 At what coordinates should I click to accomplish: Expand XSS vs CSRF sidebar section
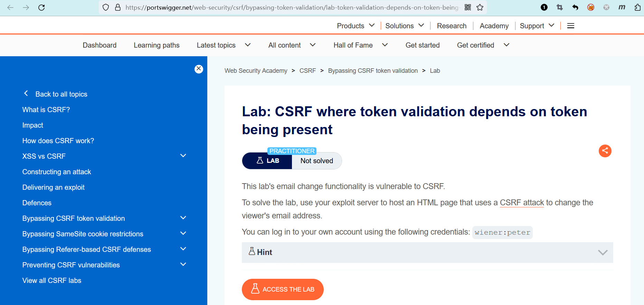pos(183,156)
